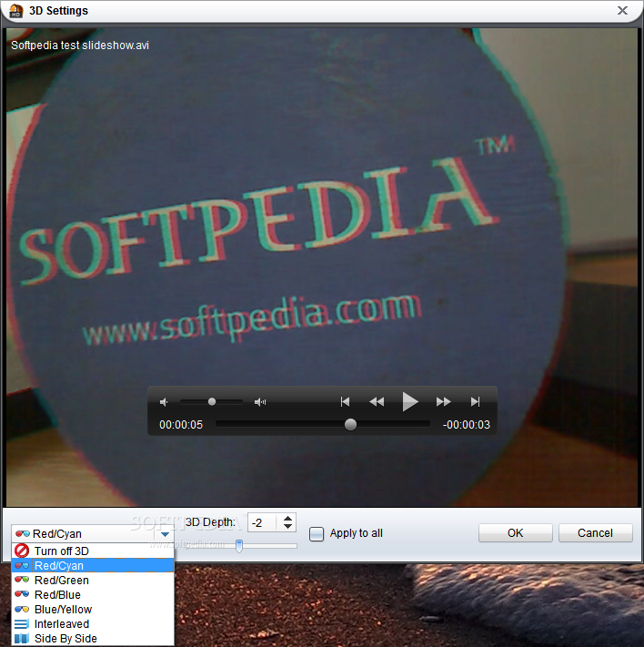Click the high volume speaker icon
This screenshot has width=644, height=647.
[x=260, y=402]
